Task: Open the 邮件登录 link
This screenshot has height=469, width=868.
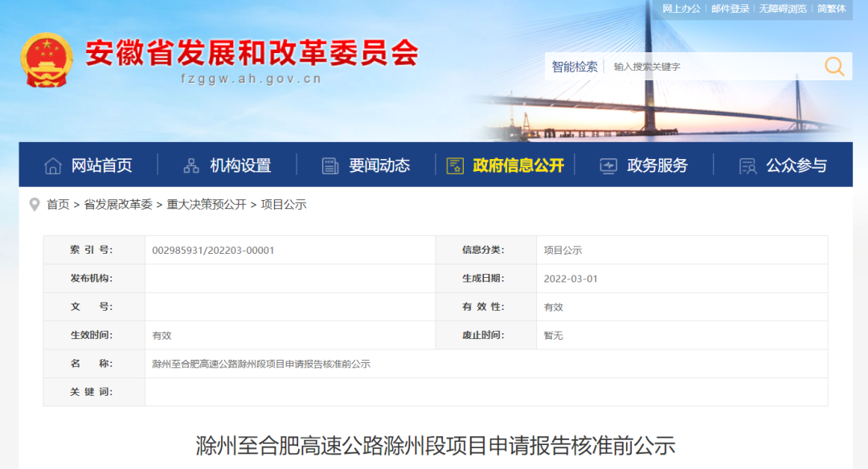Action: (x=730, y=9)
